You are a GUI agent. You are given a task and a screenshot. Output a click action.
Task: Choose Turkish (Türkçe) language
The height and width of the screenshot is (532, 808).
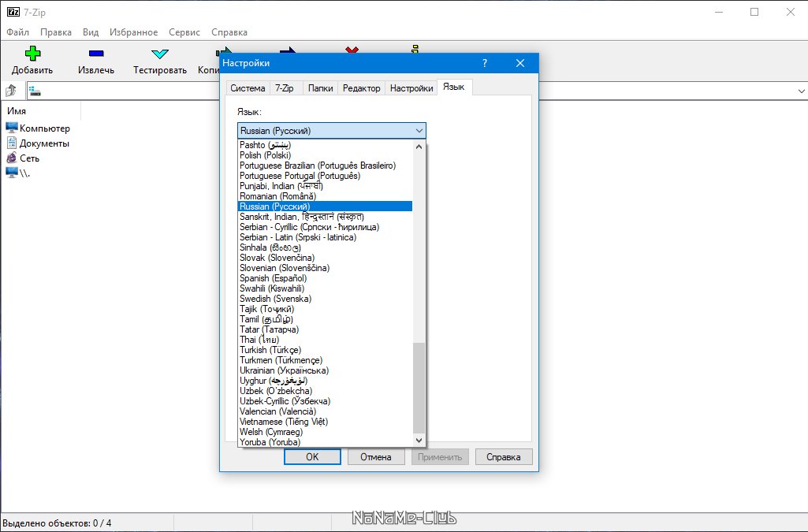325,350
